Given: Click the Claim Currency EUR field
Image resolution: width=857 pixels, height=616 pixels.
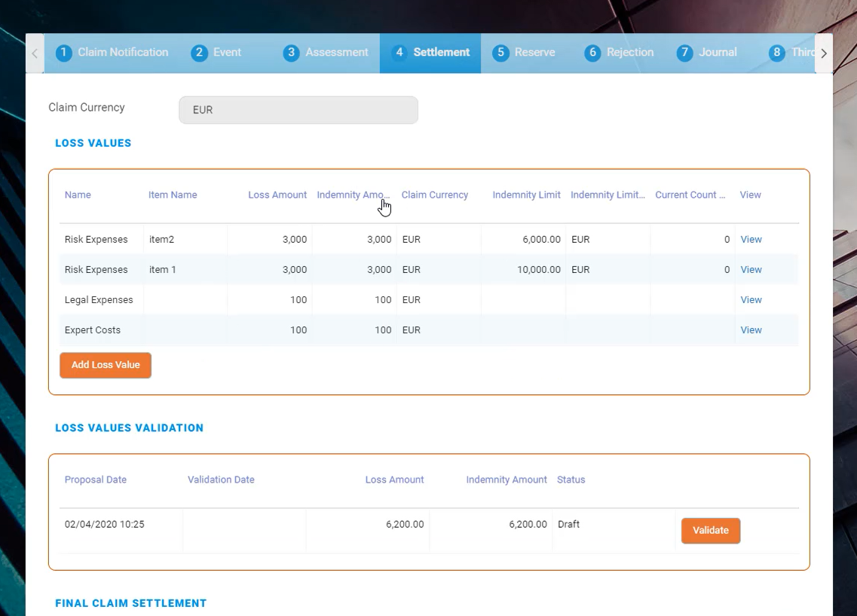Looking at the screenshot, I should tap(298, 110).
